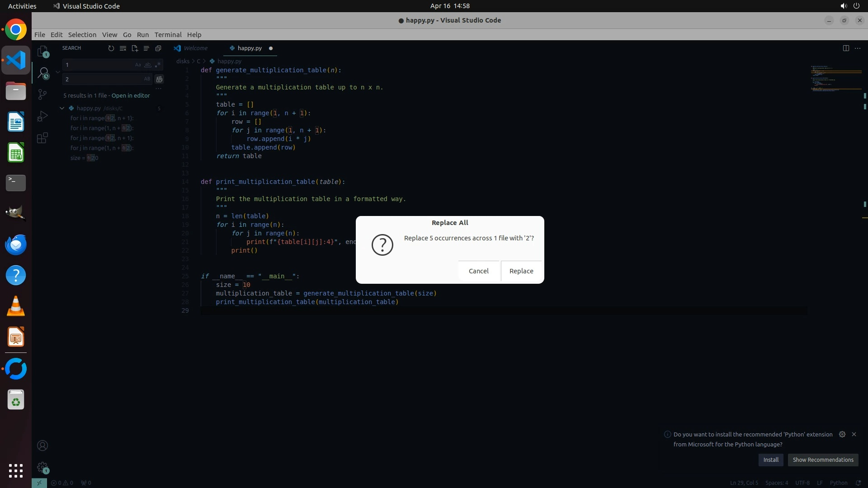Viewport: 868px width, 488px height.
Task: Open new search editor icon
Action: point(134,48)
